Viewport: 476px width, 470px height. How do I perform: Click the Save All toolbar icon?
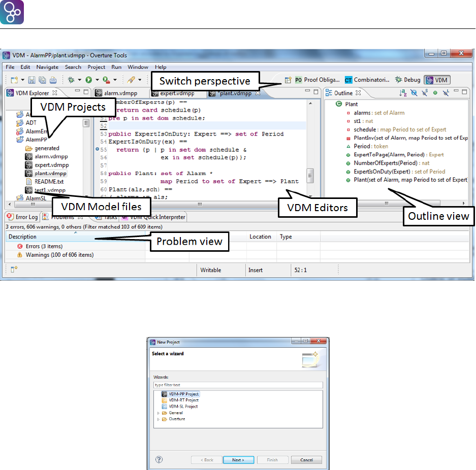[42, 80]
